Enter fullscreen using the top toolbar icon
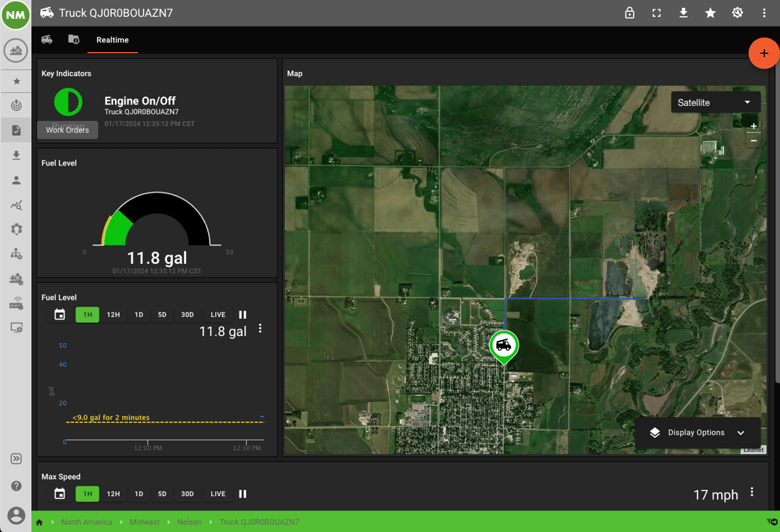The image size is (780, 532). [x=656, y=12]
